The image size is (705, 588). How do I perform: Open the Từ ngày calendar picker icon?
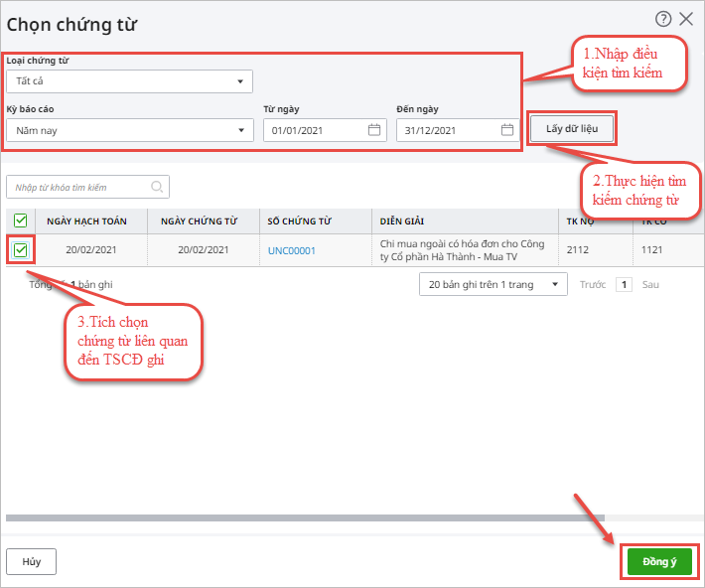374,130
